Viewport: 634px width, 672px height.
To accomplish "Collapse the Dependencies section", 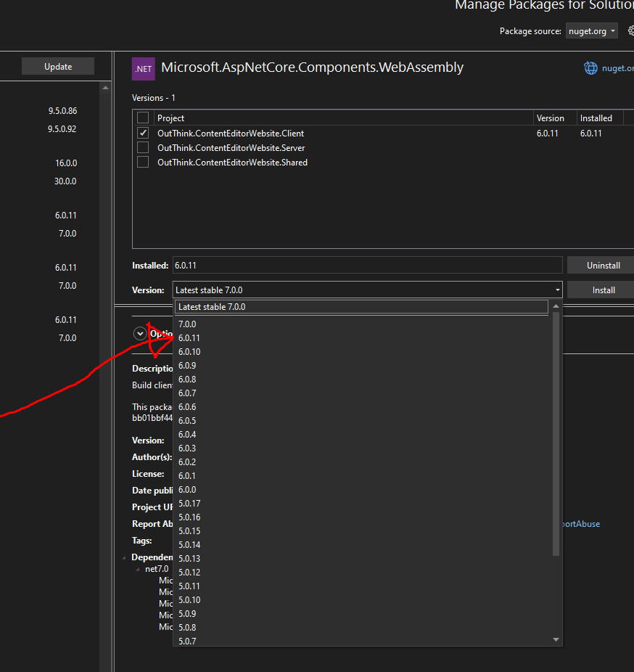I will (x=123, y=557).
